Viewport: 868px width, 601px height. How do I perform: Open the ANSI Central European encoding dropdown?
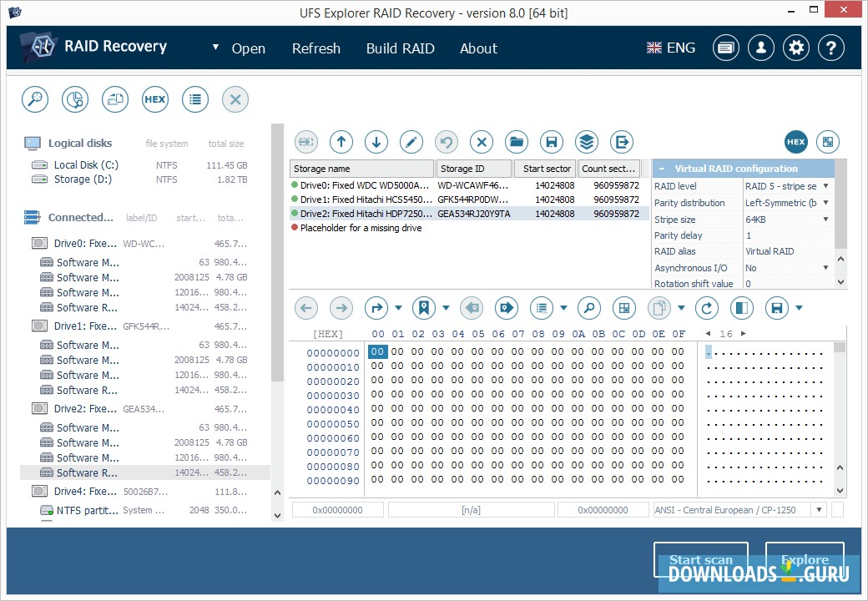tap(818, 510)
